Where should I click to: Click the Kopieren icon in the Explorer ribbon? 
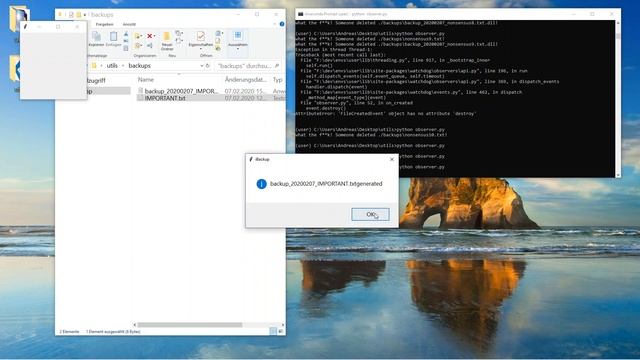97,36
